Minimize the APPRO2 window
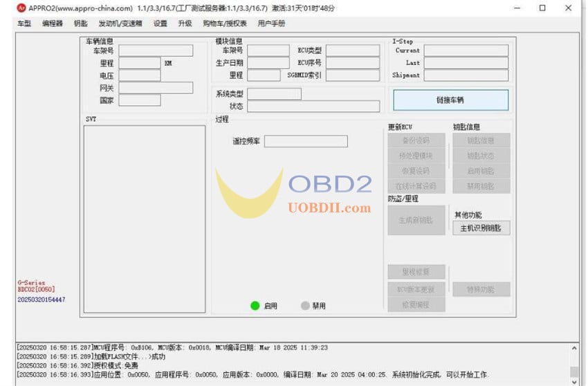 [517, 8]
